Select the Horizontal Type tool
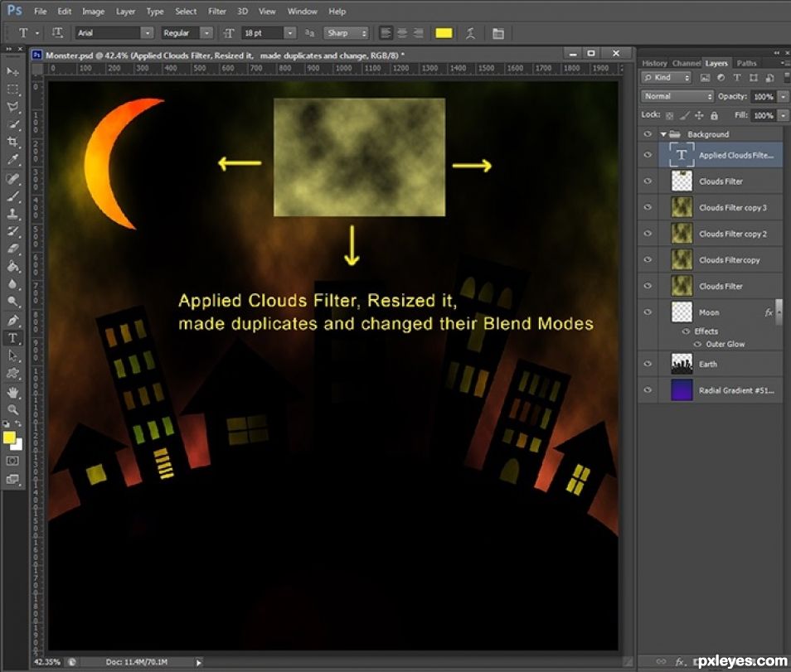Viewport: 791px width, 672px height. pyautogui.click(x=12, y=338)
